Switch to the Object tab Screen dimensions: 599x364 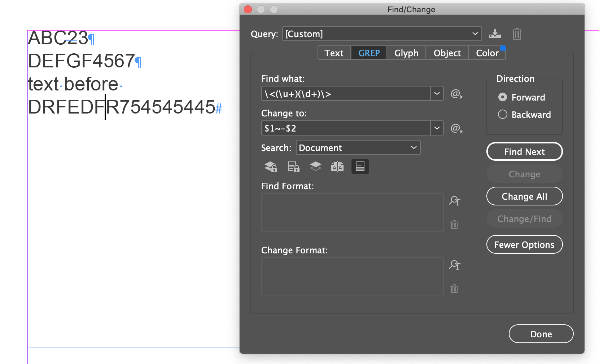tap(447, 53)
